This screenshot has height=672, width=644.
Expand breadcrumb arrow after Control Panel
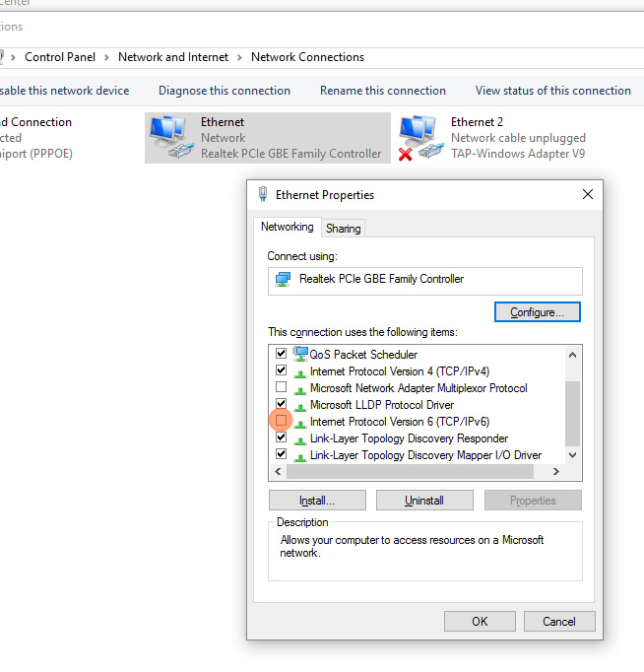click(108, 57)
